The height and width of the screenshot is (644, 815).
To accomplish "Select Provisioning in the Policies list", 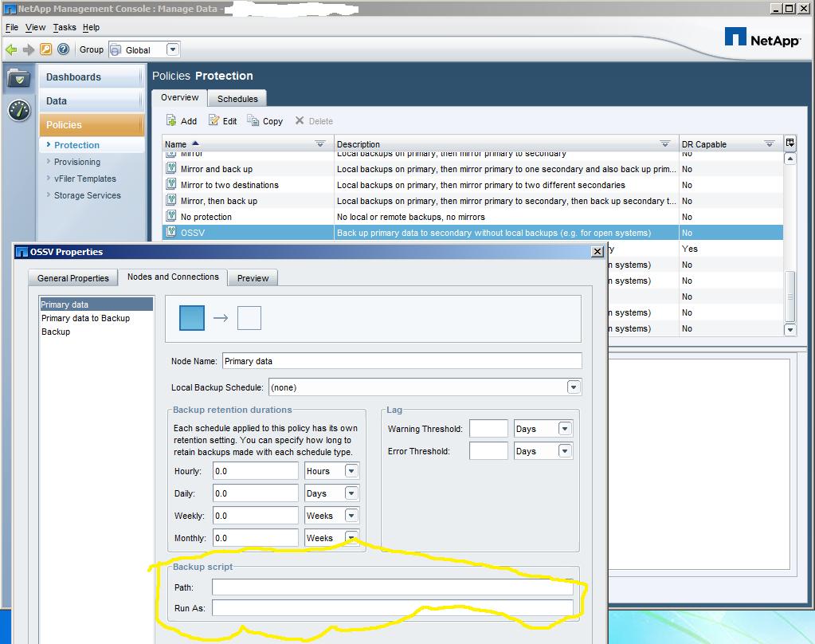I will (77, 162).
